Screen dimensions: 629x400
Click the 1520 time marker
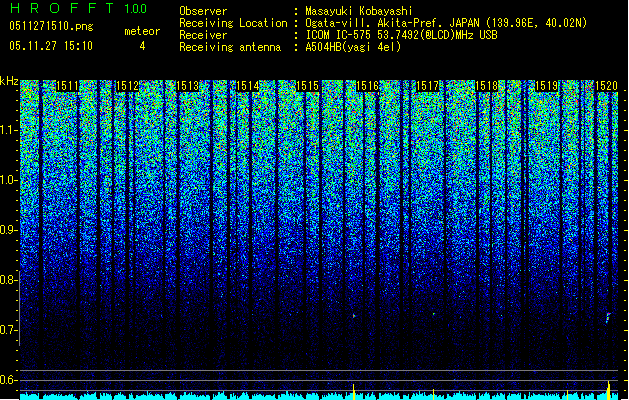607,86
